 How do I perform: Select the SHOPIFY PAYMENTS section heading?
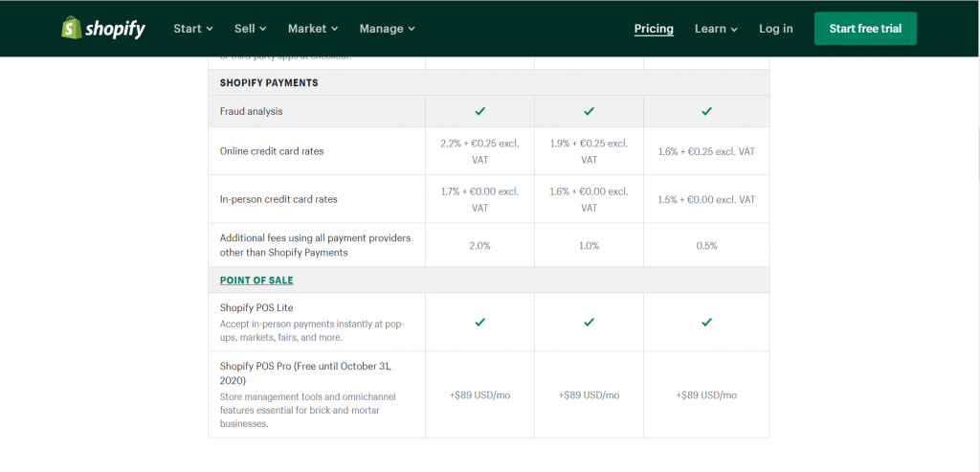click(x=269, y=82)
